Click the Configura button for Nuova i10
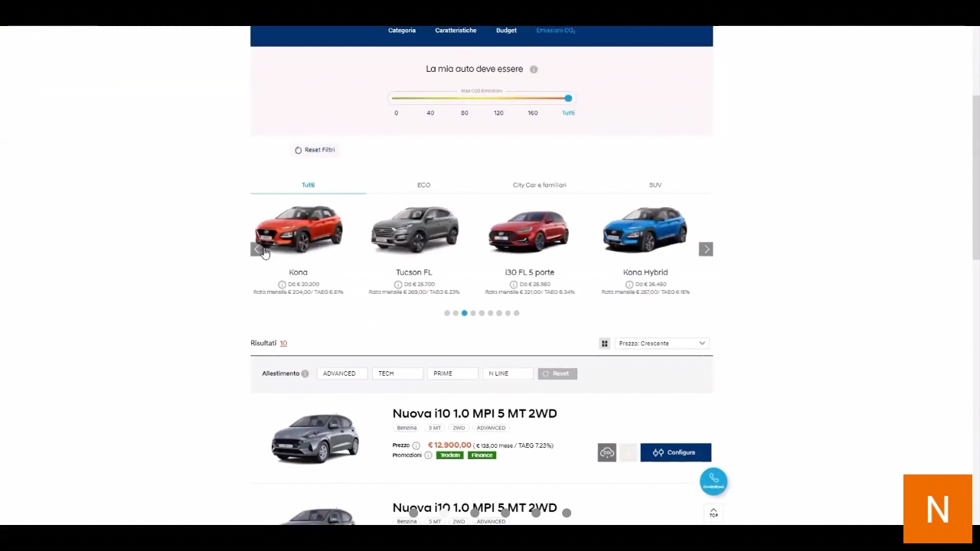980x551 pixels. coord(675,452)
